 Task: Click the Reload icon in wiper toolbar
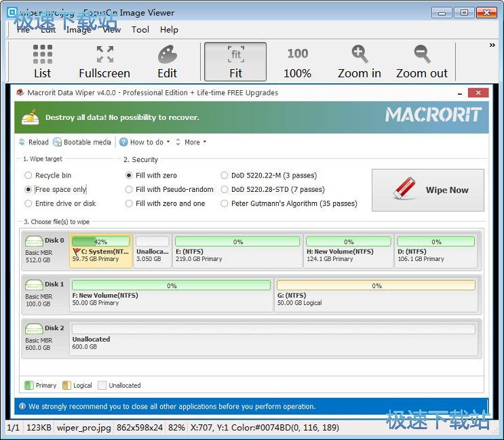coord(23,142)
